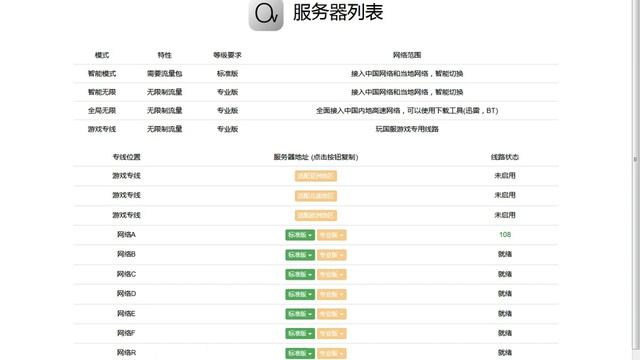Image resolution: width=640 pixels, height=360 pixels.
Task: Expand the 标准版 dropdown for 网络E
Action: [x=300, y=313]
